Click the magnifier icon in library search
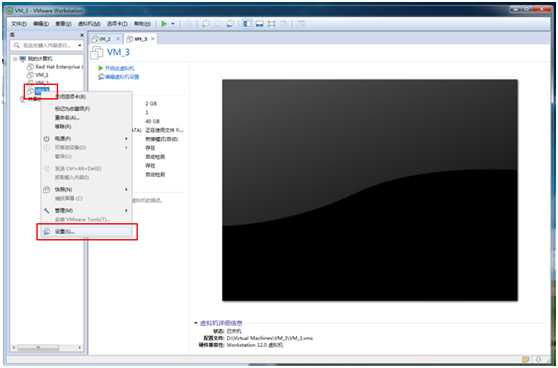The height and width of the screenshot is (368, 558). [x=16, y=45]
